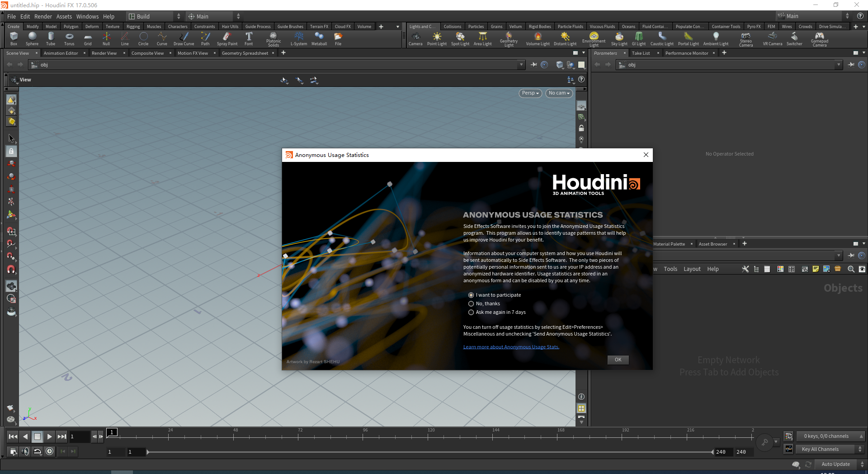The image size is (868, 474).
Task: Select the 'No, thanks' option
Action: click(484, 303)
